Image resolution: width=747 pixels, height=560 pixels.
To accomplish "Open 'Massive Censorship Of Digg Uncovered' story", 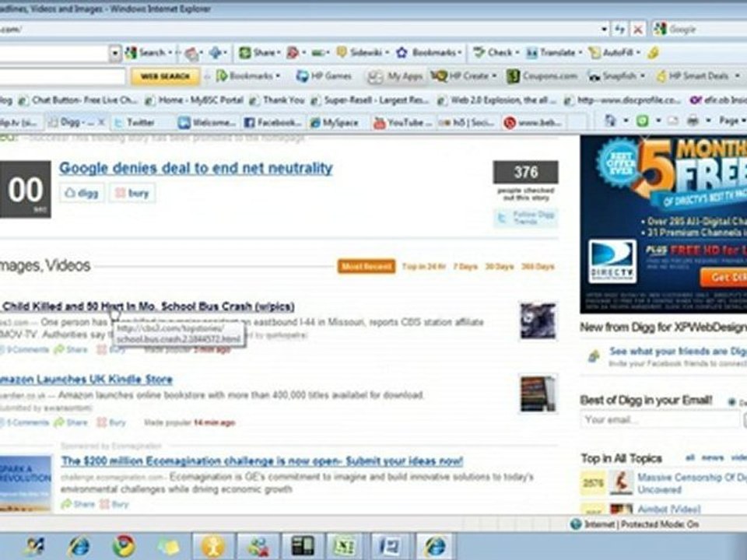I will pyautogui.click(x=692, y=483).
